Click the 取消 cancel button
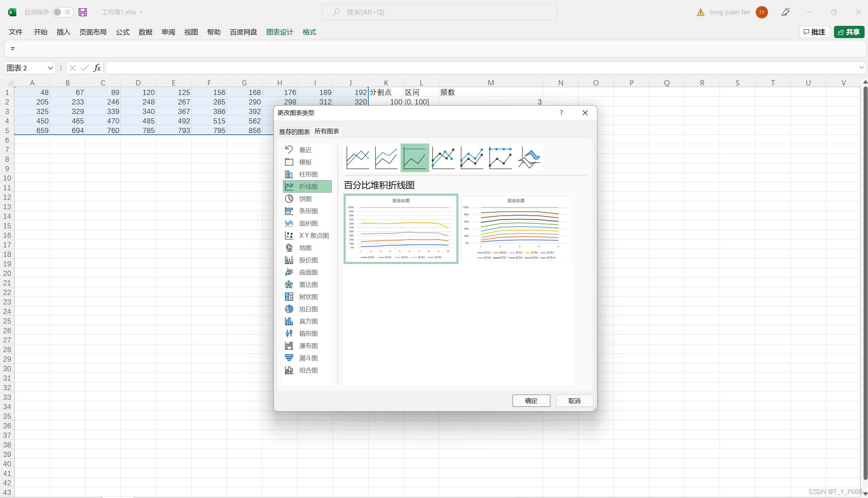This screenshot has height=498, width=868. point(574,401)
